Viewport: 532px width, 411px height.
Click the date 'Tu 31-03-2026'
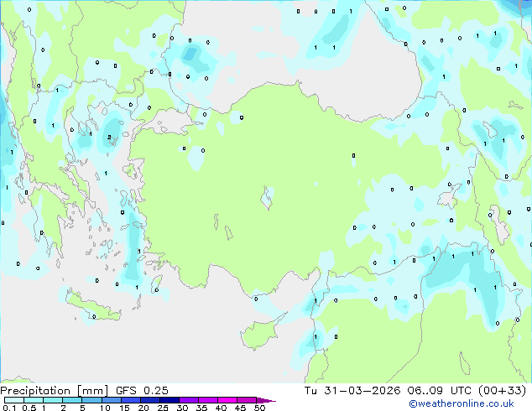coord(352,391)
